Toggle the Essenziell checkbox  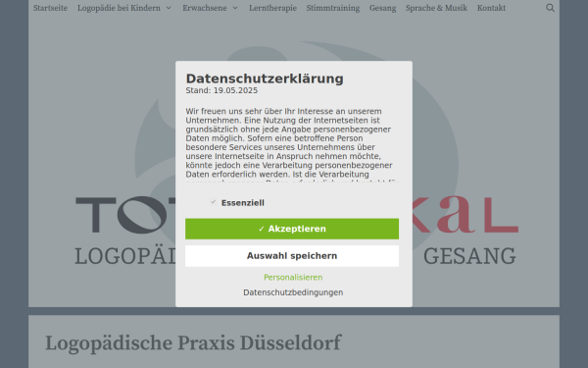(x=213, y=202)
